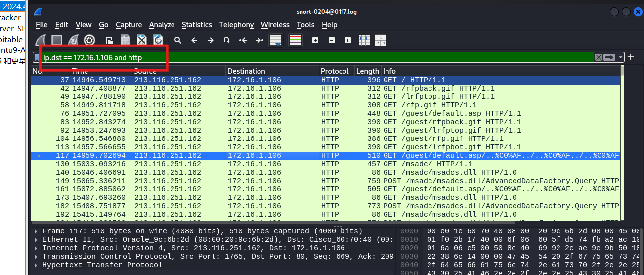Select packet 37 GET / HTTP/1.1
This screenshot has width=644, height=275.
pos(325,80)
